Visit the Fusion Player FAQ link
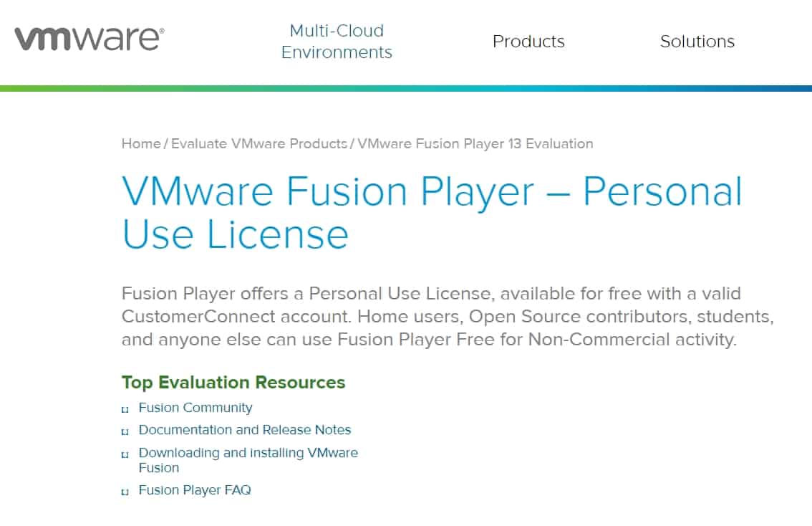 click(x=195, y=490)
